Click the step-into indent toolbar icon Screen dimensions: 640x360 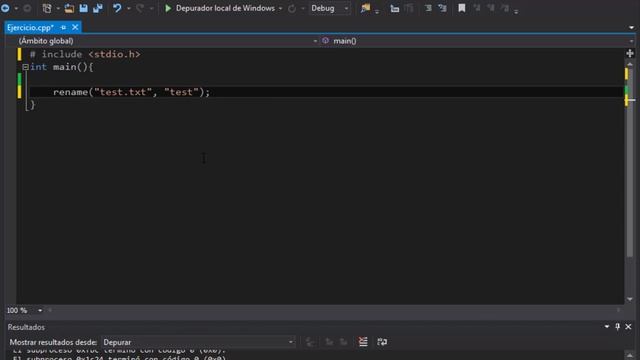pyautogui.click(x=395, y=8)
